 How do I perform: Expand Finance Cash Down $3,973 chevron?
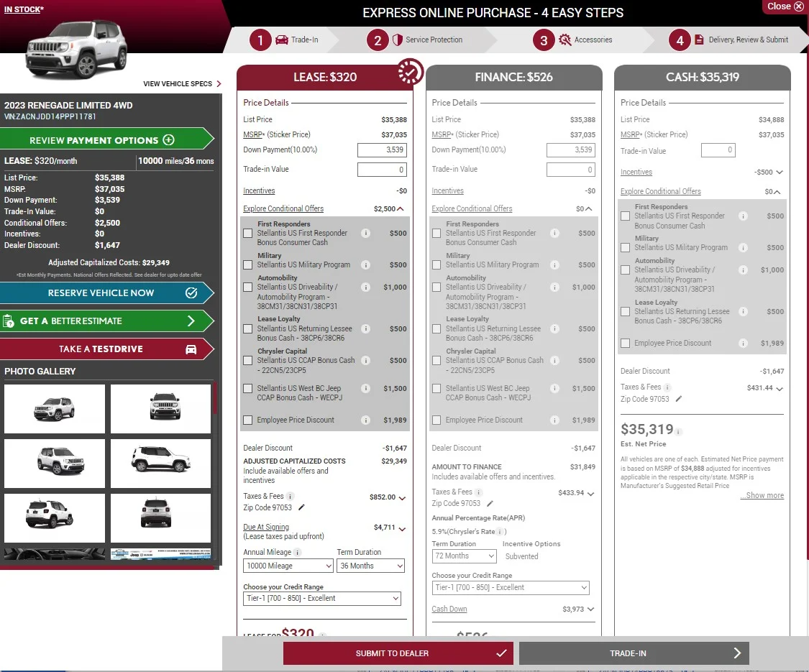(591, 609)
